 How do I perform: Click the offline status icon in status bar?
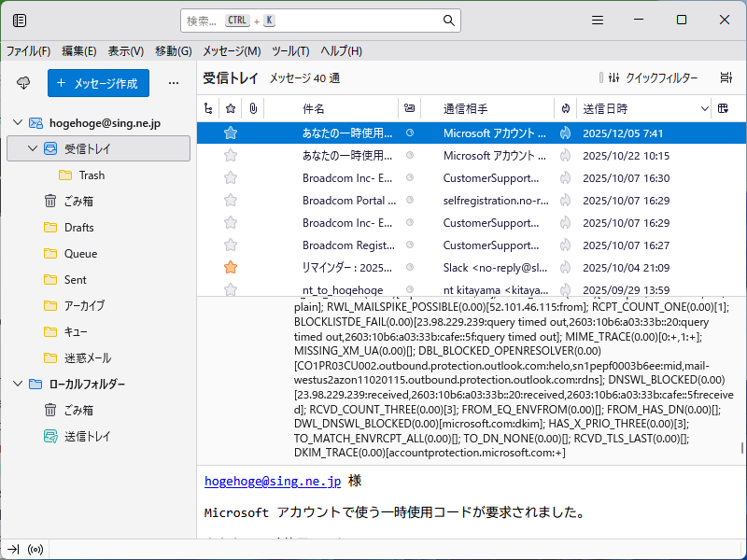(35, 550)
